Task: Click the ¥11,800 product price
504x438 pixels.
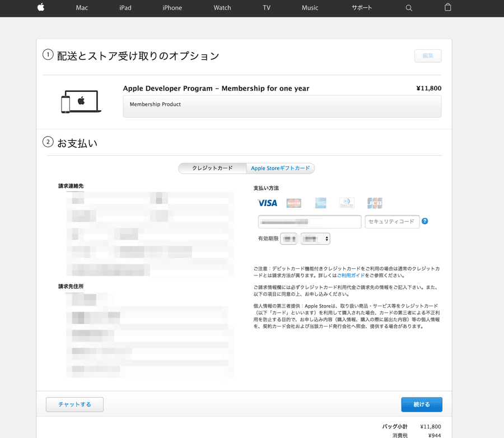Action: (x=429, y=88)
